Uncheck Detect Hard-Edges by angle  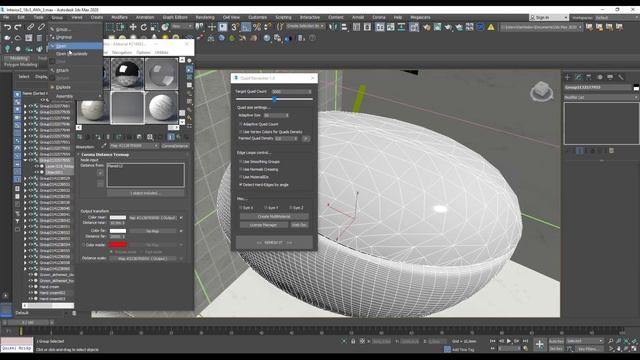click(x=241, y=185)
